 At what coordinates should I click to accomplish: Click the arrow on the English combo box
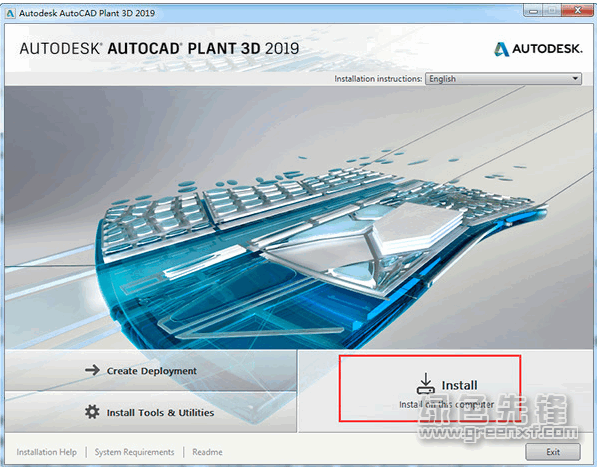(575, 79)
